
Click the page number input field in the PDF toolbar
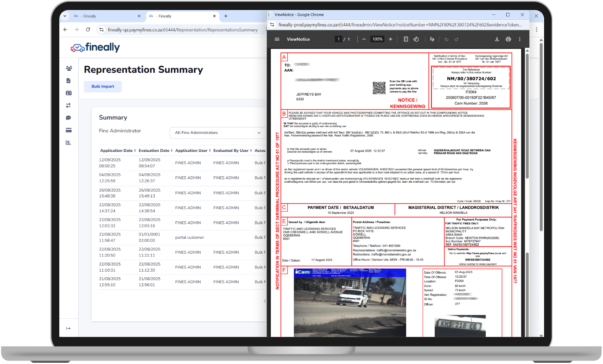(x=338, y=39)
